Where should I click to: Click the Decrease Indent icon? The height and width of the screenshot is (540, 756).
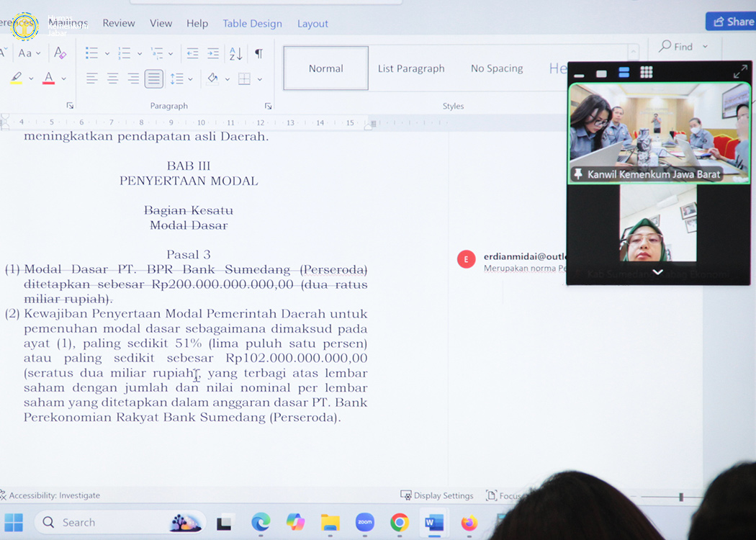(x=192, y=53)
